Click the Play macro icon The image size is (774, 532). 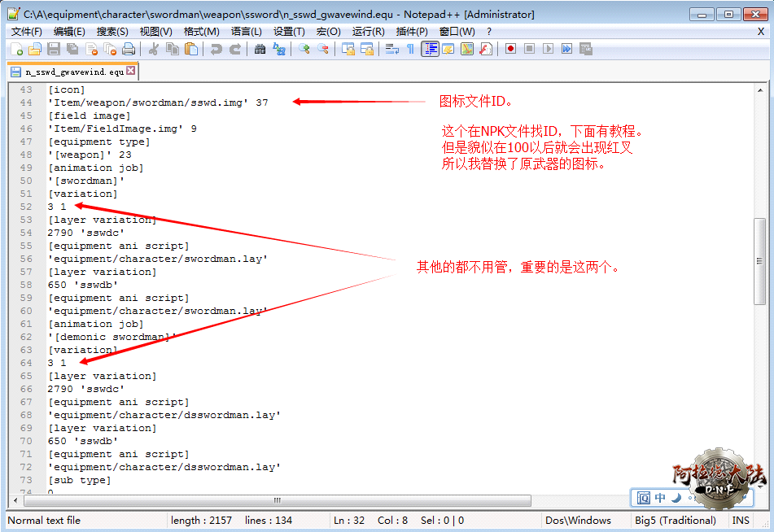pyautogui.click(x=548, y=49)
